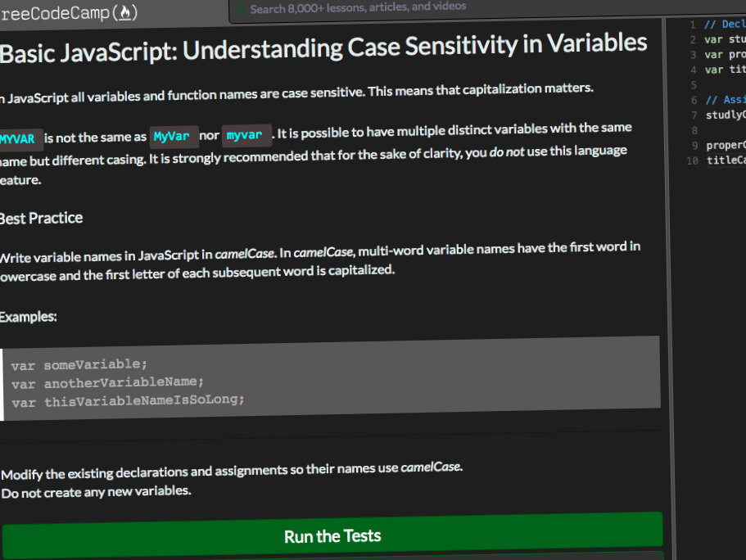Click the var someVariable code line
This screenshot has height=560, width=746.
79,365
